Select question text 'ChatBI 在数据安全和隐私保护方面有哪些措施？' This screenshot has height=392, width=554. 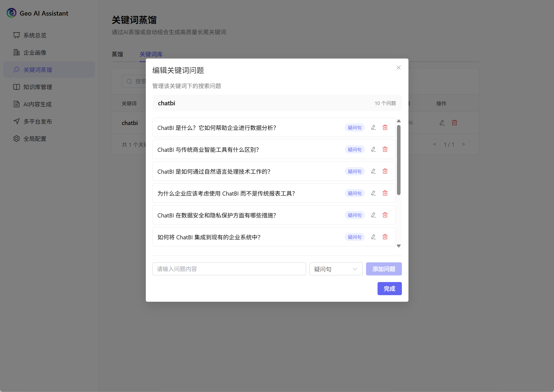[x=217, y=215]
